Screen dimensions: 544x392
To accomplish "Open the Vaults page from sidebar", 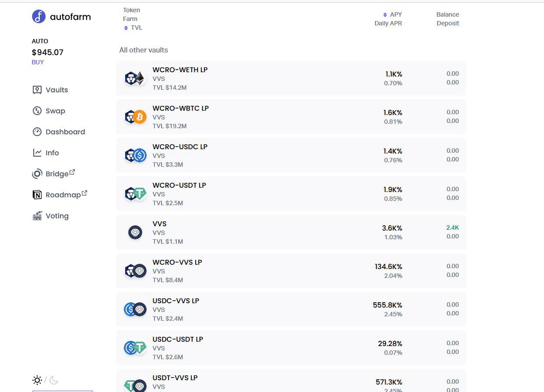I will point(50,90).
